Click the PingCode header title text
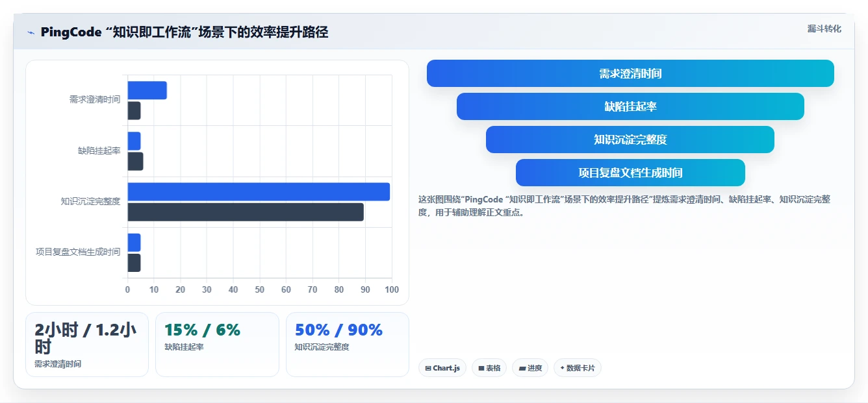 point(185,32)
